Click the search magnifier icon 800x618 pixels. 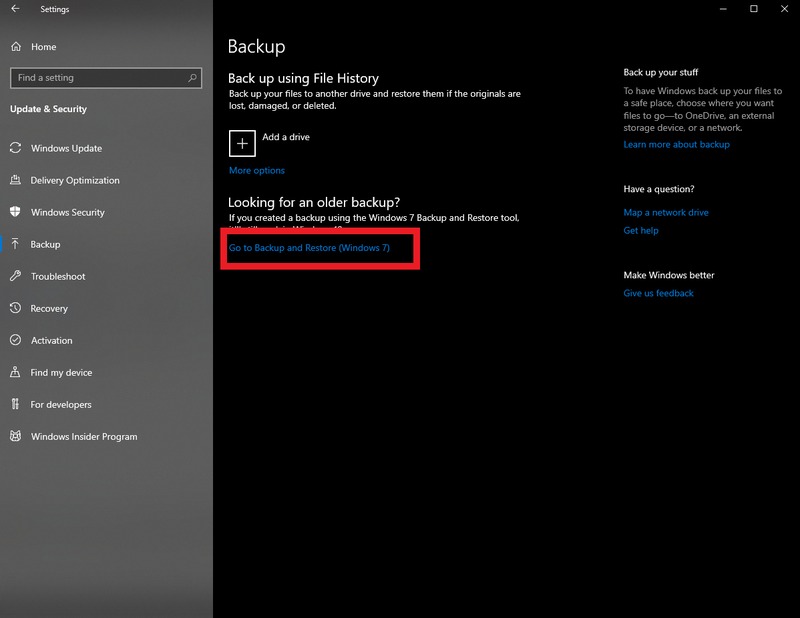click(192, 77)
